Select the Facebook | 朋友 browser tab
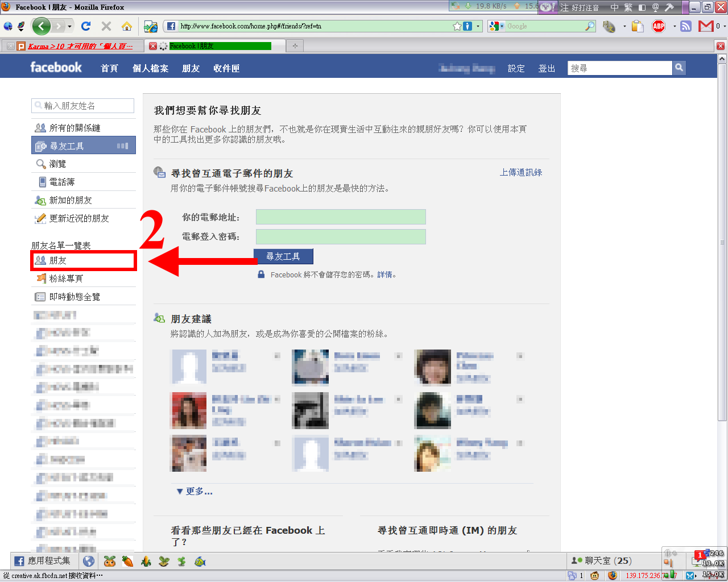 click(216, 46)
